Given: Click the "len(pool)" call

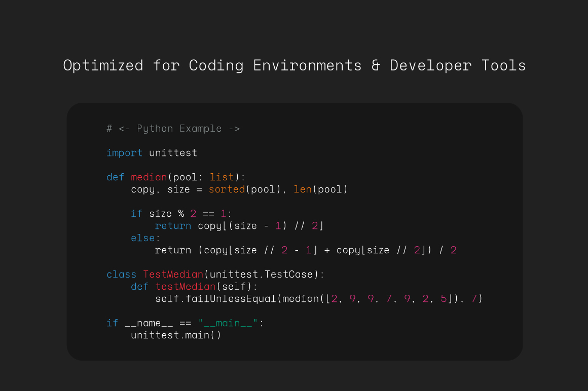Looking at the screenshot, I should 323,189.
